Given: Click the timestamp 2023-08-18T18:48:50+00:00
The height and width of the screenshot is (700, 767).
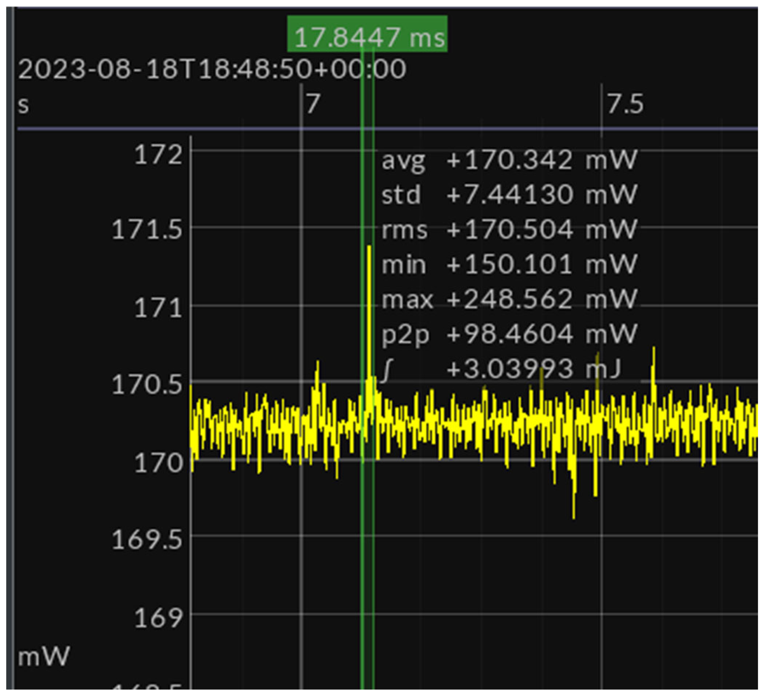Looking at the screenshot, I should (212, 69).
